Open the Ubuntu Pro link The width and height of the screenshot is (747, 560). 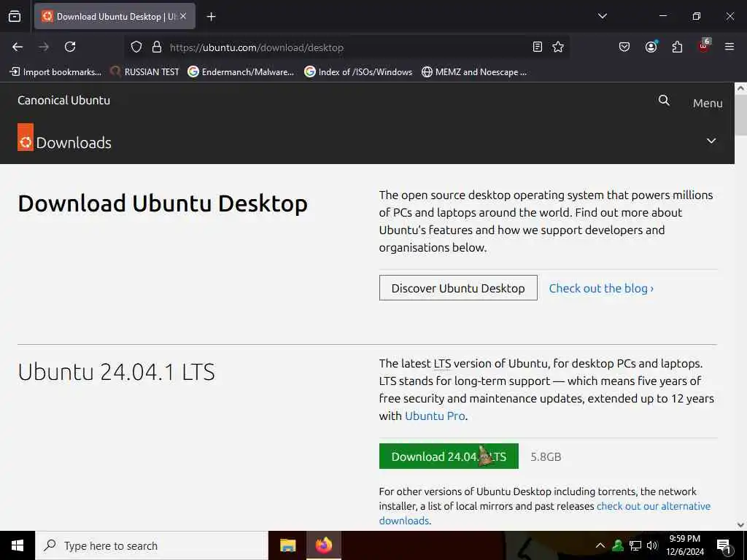point(435,416)
